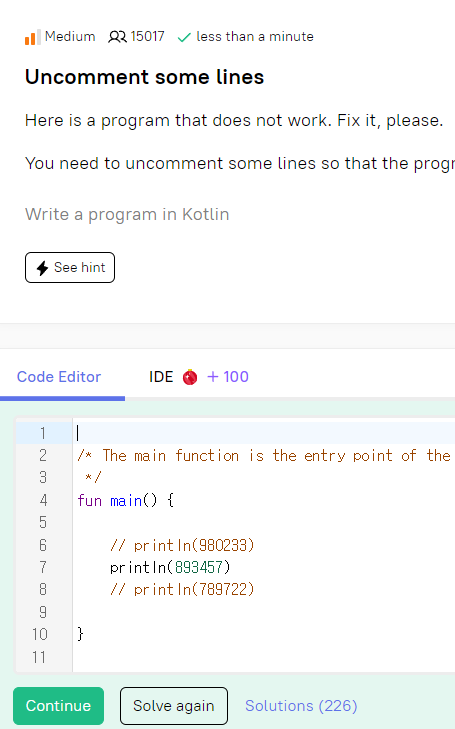The width and height of the screenshot is (455, 729).
Task: Switch to the Code Editor tab
Action: tap(59, 377)
